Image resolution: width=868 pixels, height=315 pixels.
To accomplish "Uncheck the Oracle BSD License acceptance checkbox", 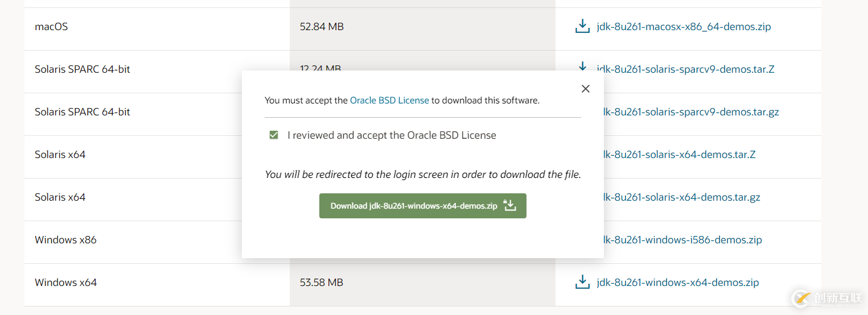I will point(274,135).
